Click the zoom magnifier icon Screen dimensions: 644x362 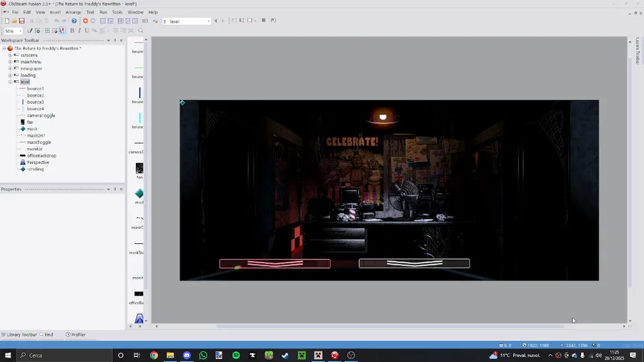pyautogui.click(x=140, y=31)
